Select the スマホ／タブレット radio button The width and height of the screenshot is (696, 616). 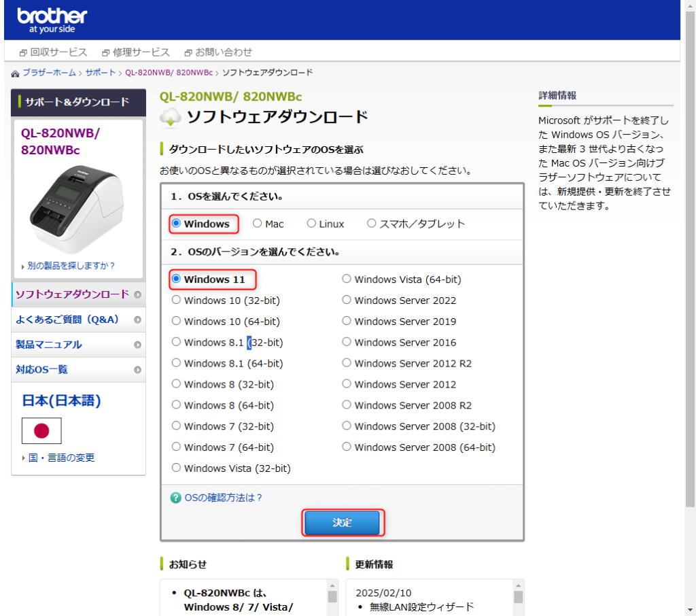[x=371, y=224]
